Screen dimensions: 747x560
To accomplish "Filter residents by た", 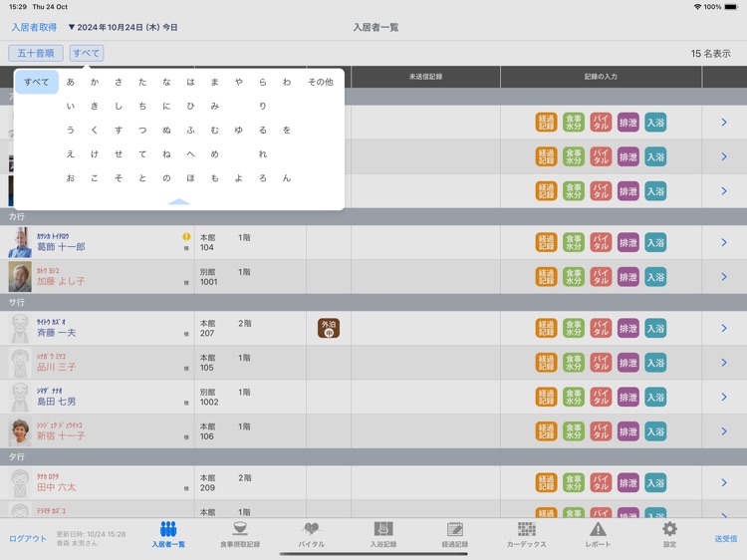I will click(142, 82).
